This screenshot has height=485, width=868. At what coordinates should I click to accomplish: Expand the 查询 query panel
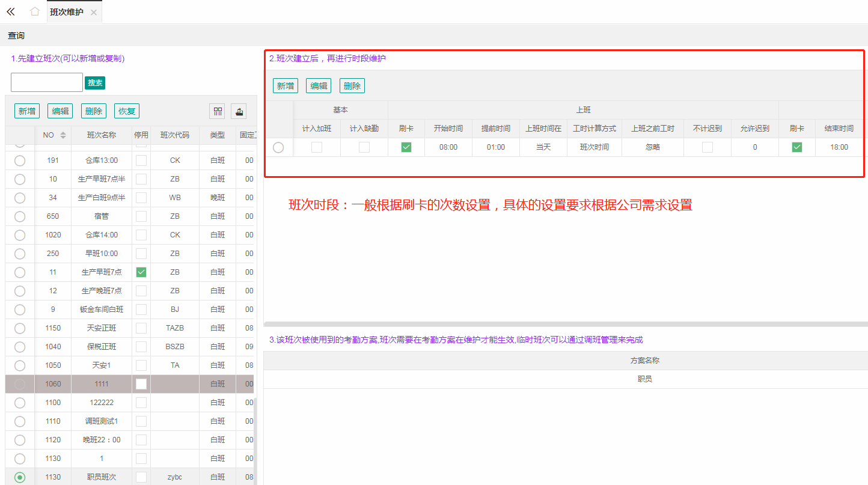16,36
